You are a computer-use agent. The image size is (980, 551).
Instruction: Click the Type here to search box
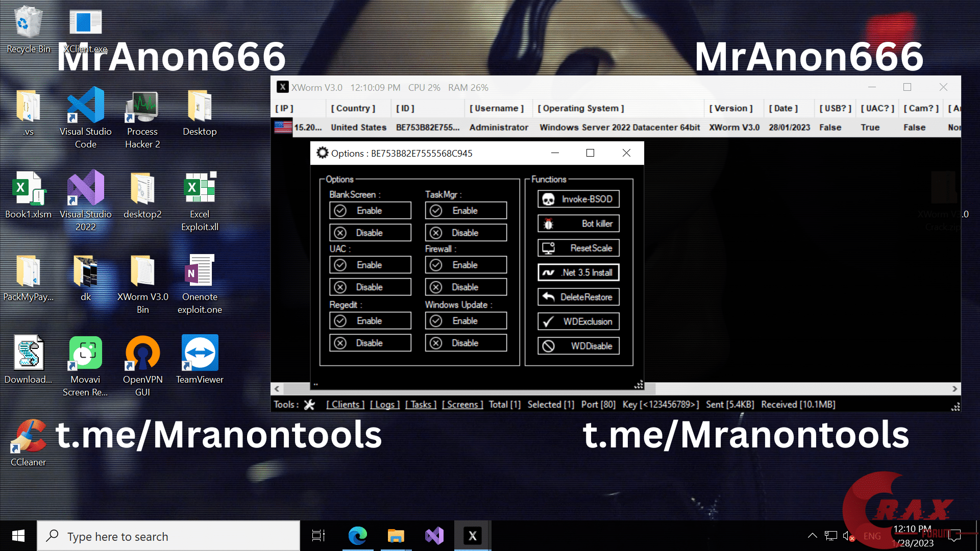pyautogui.click(x=168, y=536)
